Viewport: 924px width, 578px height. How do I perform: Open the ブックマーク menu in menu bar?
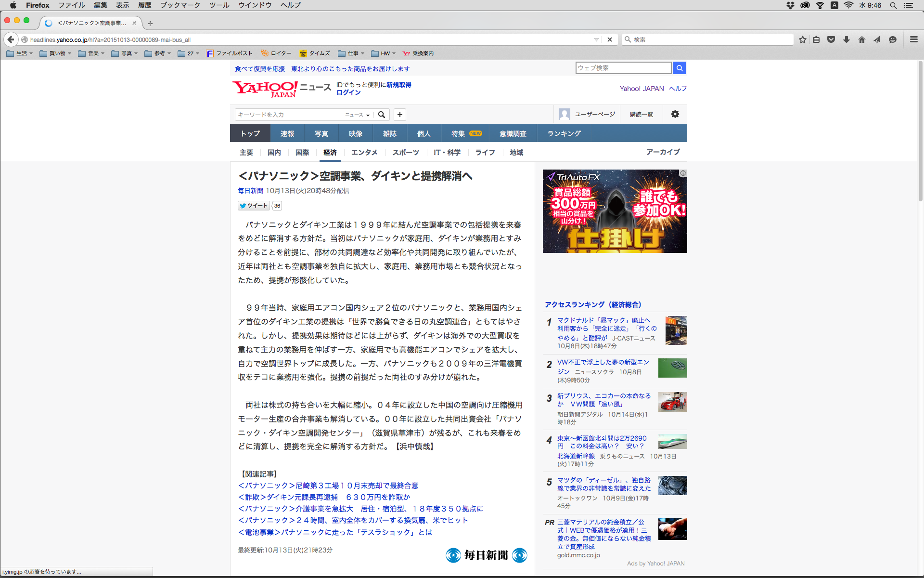pyautogui.click(x=180, y=5)
